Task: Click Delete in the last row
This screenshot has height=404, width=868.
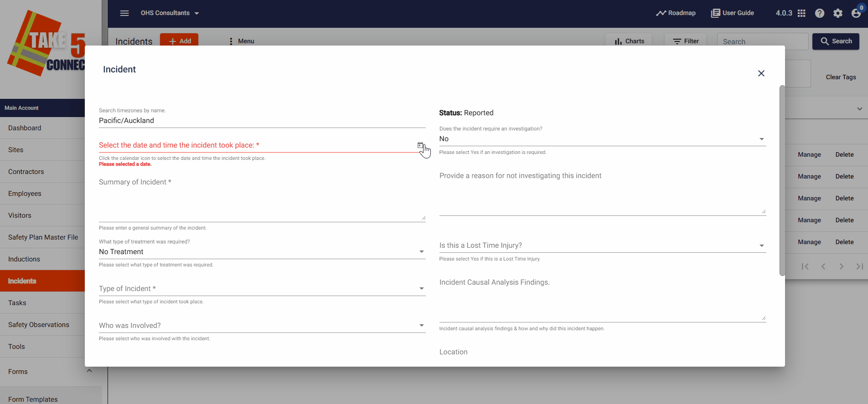Action: [x=844, y=242]
